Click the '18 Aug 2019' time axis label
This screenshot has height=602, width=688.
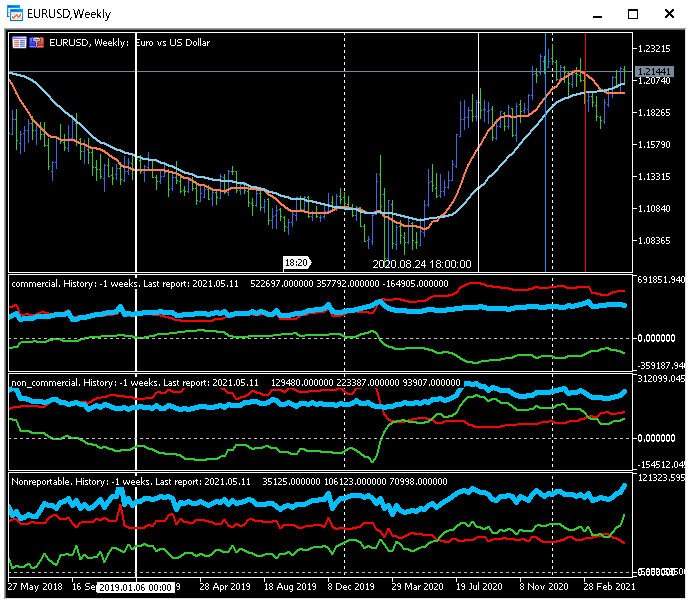[290, 587]
